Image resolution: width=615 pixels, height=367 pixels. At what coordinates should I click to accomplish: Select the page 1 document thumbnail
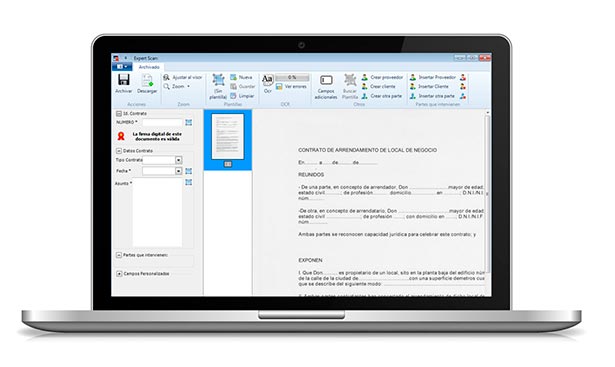[x=227, y=136]
